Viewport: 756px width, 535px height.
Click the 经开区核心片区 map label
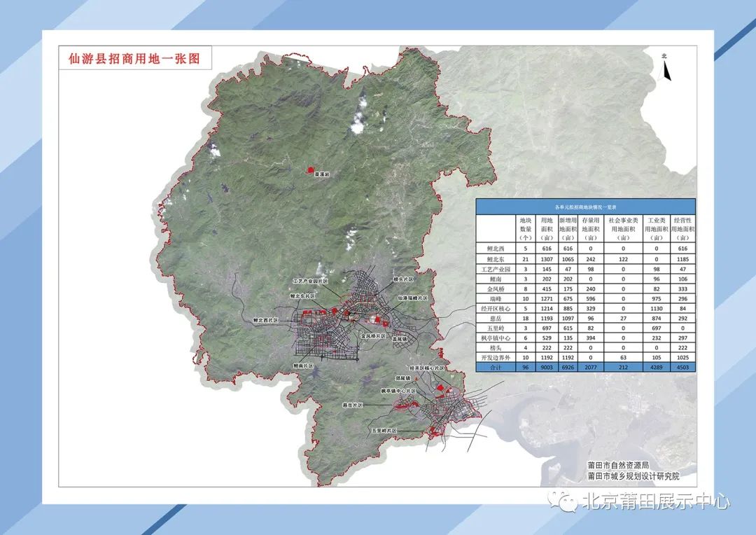tap(427, 368)
